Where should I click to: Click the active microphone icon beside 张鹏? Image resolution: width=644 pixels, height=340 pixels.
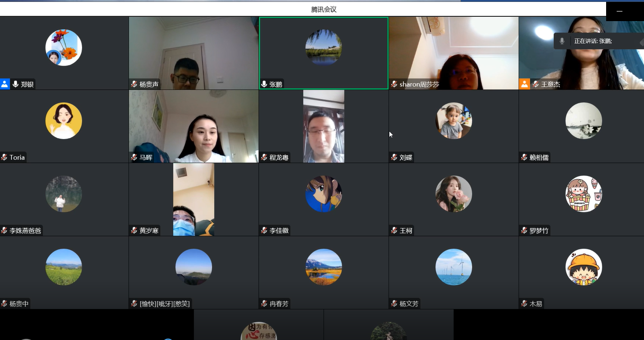pos(264,84)
